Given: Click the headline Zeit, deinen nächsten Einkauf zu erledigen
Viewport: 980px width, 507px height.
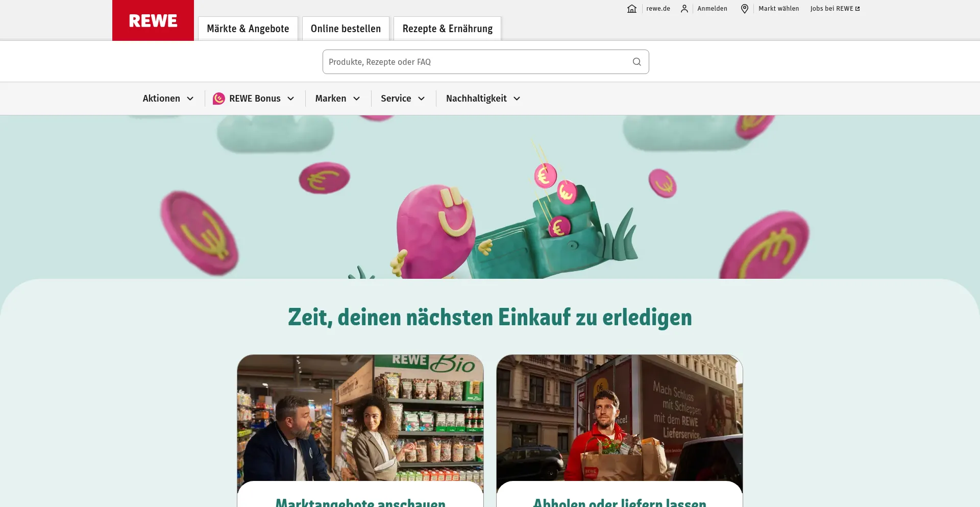Looking at the screenshot, I should (x=490, y=317).
